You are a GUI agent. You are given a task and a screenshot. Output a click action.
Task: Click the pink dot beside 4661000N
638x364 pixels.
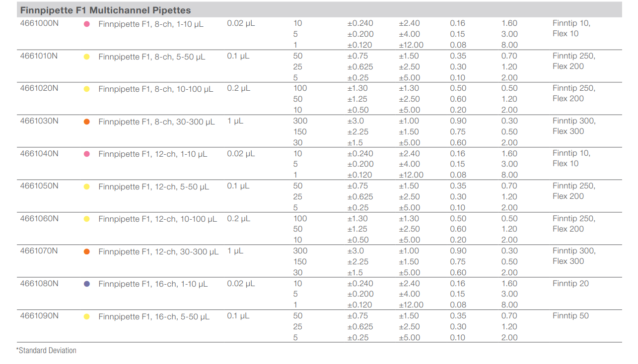click(87, 24)
